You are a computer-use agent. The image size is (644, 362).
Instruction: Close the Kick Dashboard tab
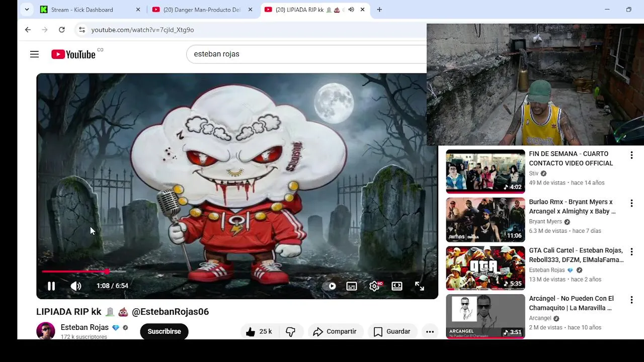pos(138,10)
